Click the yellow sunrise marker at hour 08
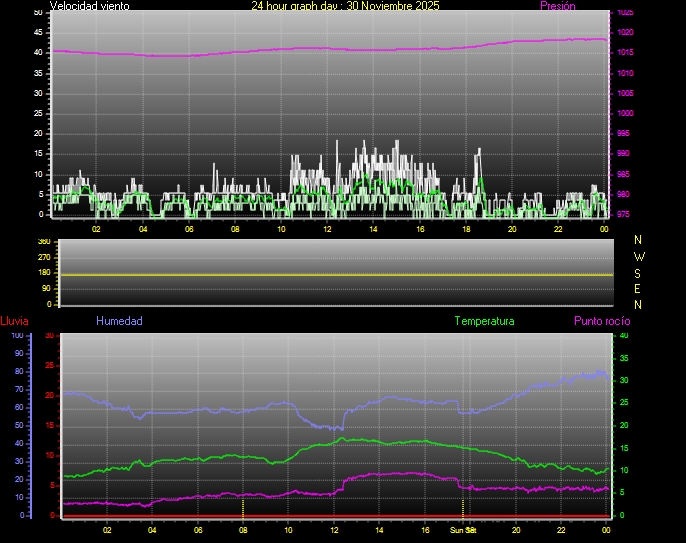 coord(243,508)
